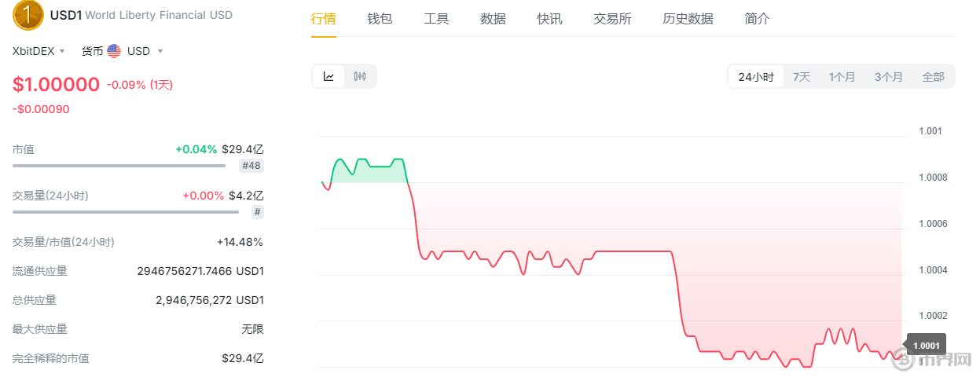The image size is (980, 381).
Task: Click the USD1 gold coin logo
Action: pyautogui.click(x=28, y=15)
